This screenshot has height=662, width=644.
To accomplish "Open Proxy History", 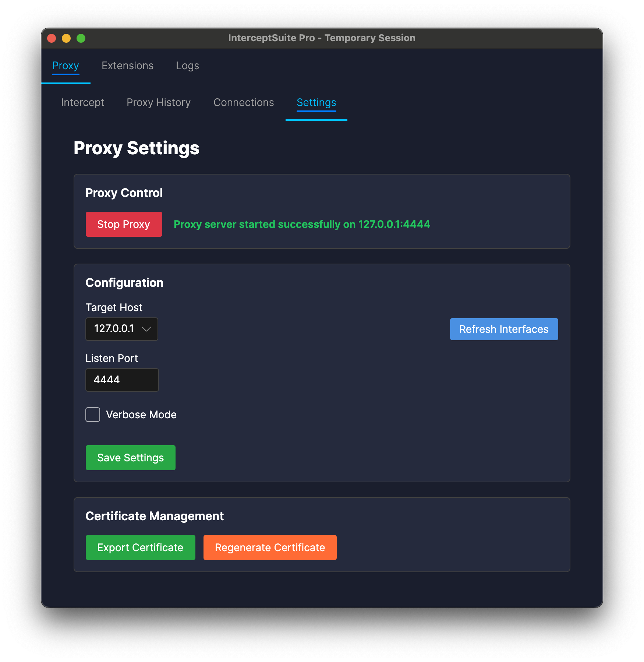I will [x=159, y=102].
